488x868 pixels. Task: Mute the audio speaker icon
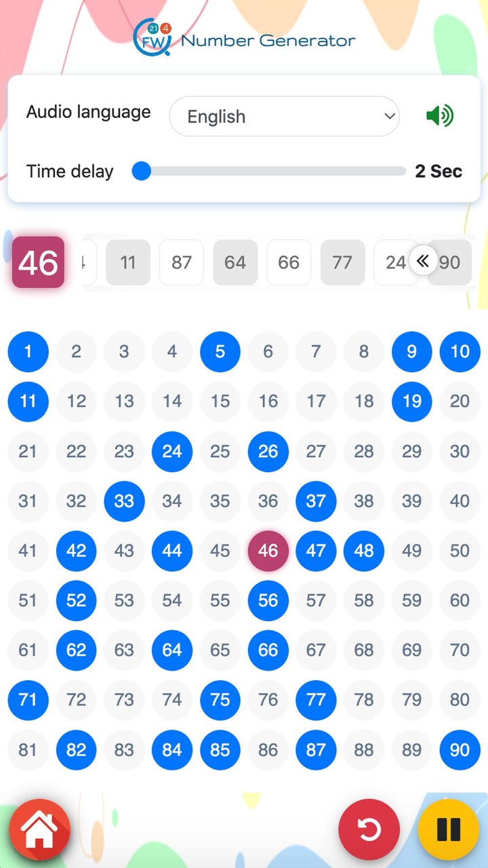coord(439,116)
